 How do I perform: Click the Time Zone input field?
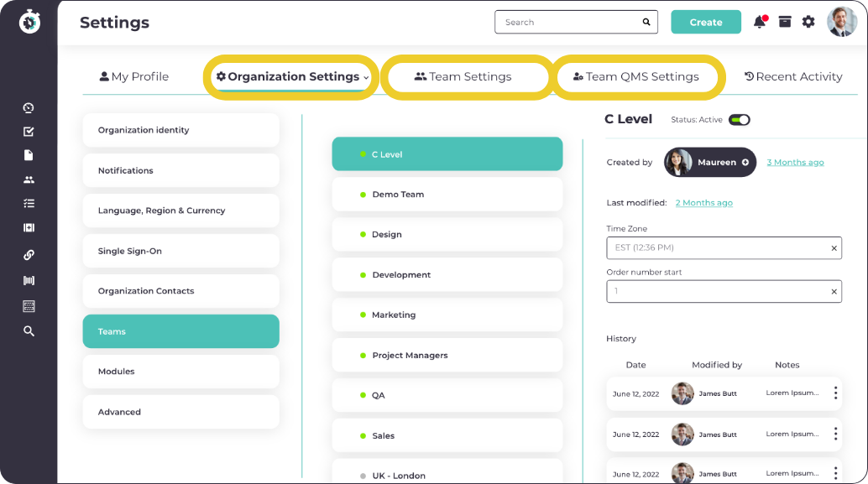coord(724,247)
